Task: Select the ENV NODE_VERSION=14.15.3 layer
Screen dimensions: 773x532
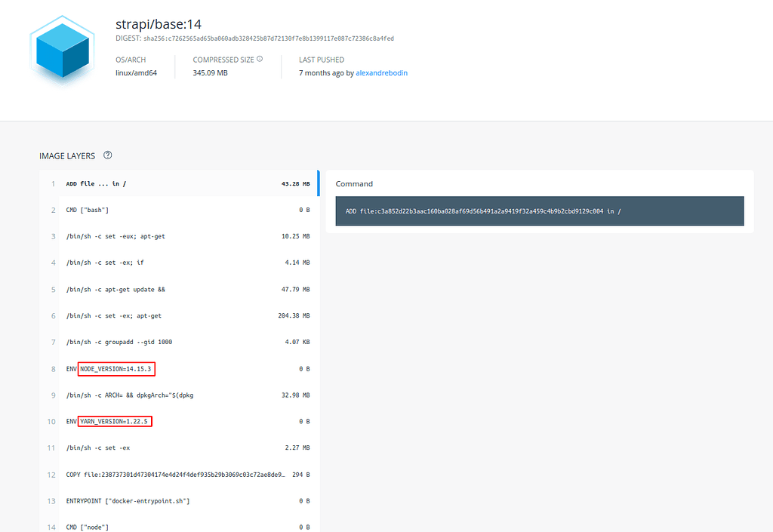Action: pyautogui.click(x=181, y=368)
